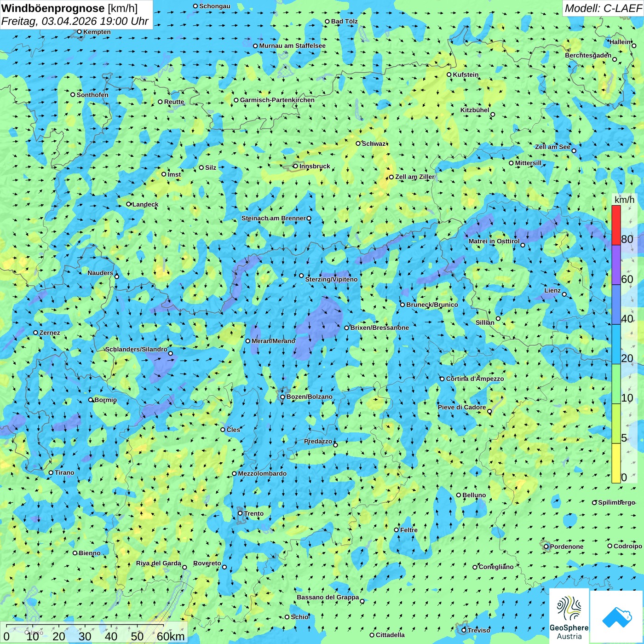Click the Treviso city label

479,630
